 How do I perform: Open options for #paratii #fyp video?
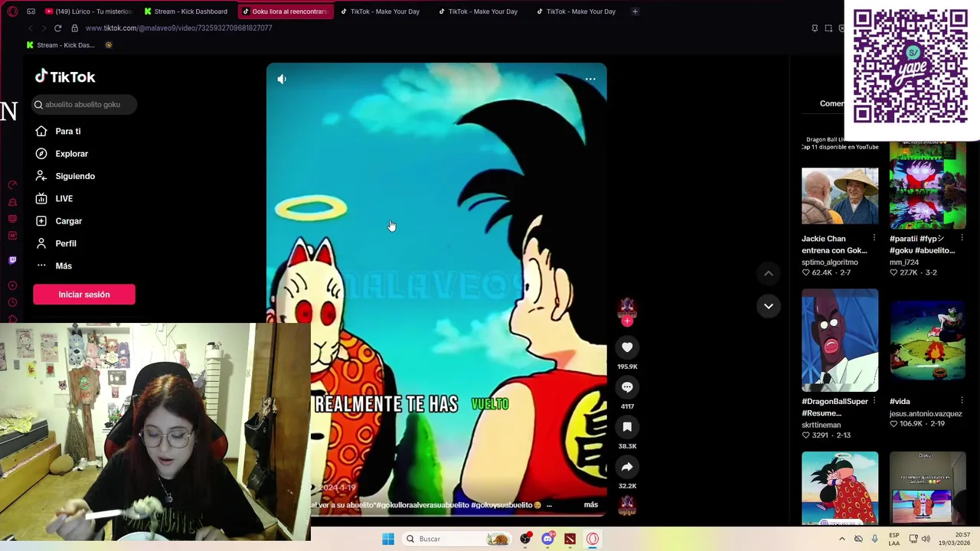click(x=962, y=238)
